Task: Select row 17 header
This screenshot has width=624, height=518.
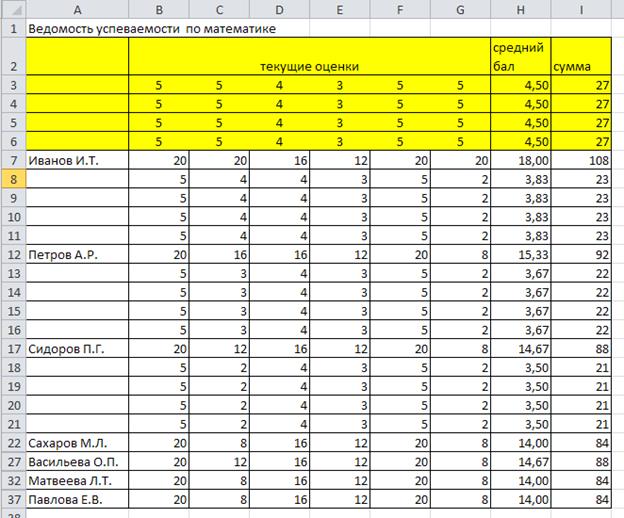Action: pyautogui.click(x=14, y=349)
